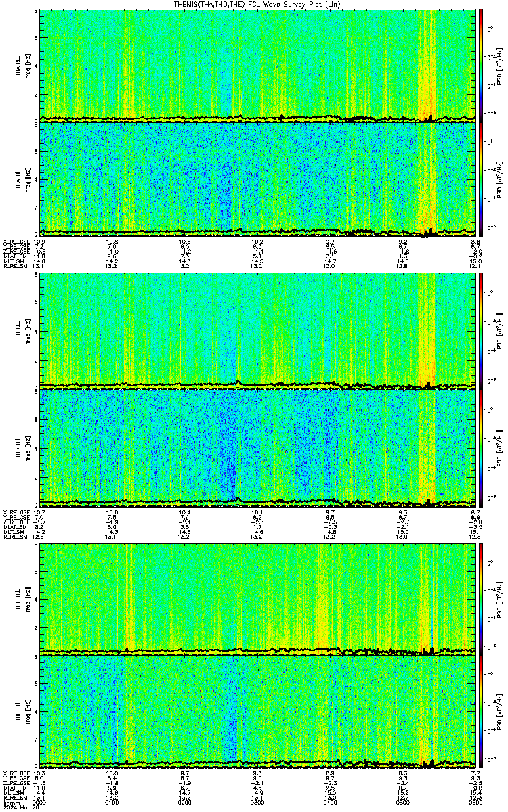Viewport: 508px width, 812px height.
Task: Click the PSD [nT²/Hz] label beside THE B-perpendicular
Action: 500,598
